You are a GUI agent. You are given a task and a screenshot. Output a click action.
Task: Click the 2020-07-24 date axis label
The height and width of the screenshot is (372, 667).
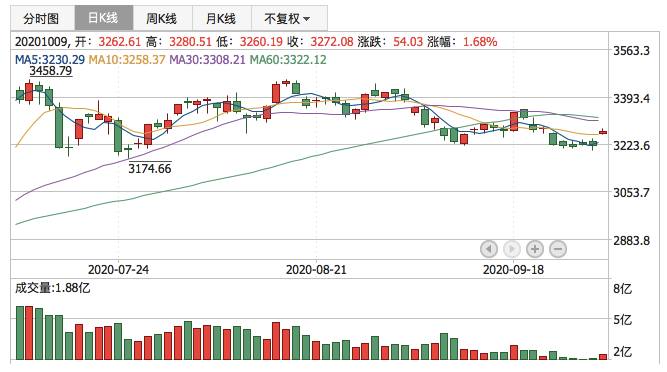118,270
